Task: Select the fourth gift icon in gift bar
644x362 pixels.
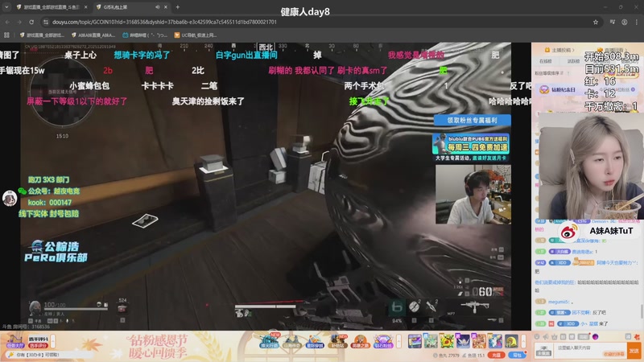Action: pos(463,340)
